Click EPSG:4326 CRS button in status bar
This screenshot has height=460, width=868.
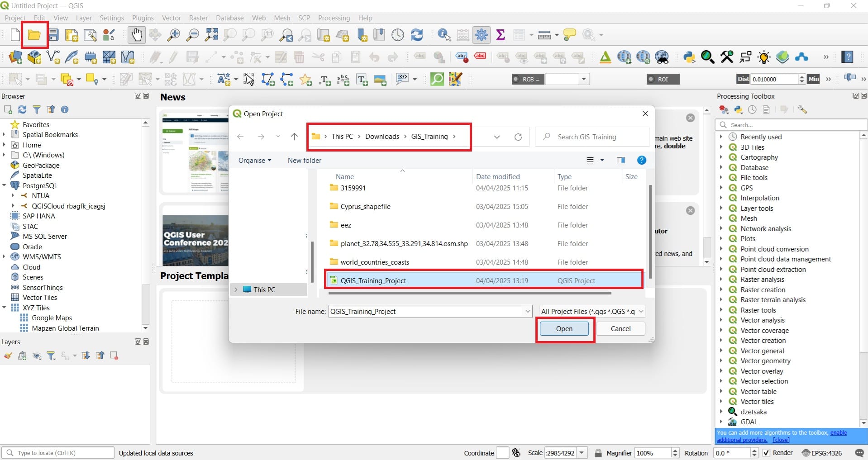(x=822, y=453)
